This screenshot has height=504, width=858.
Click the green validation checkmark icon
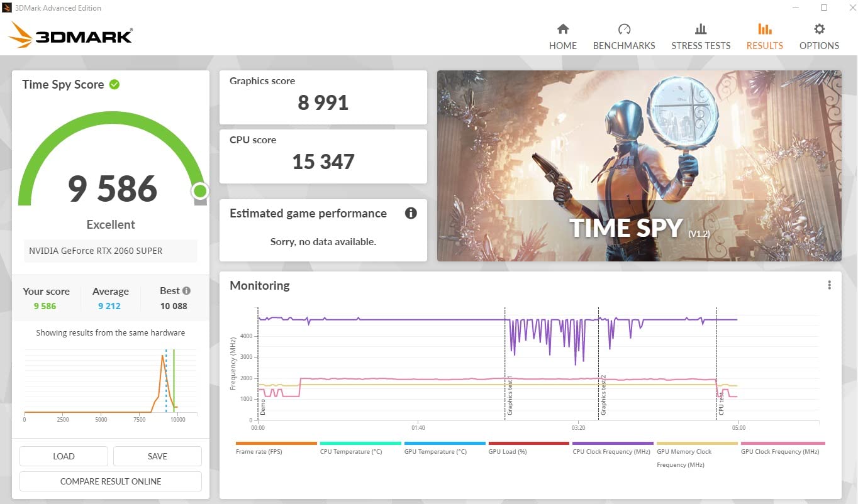pos(114,84)
